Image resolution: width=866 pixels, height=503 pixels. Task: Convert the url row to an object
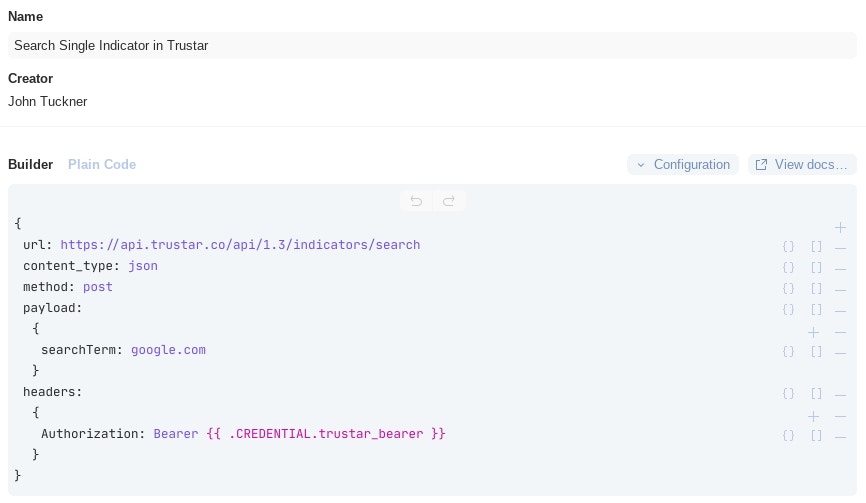coord(788,246)
